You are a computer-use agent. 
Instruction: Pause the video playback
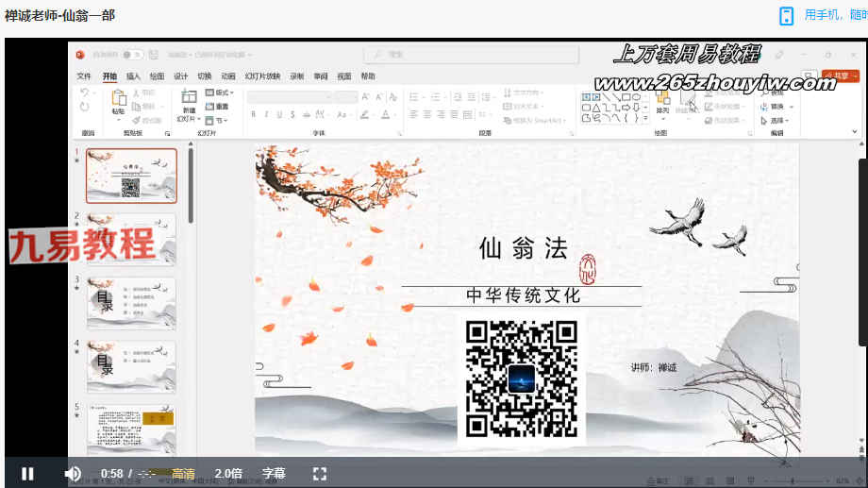pos(27,474)
